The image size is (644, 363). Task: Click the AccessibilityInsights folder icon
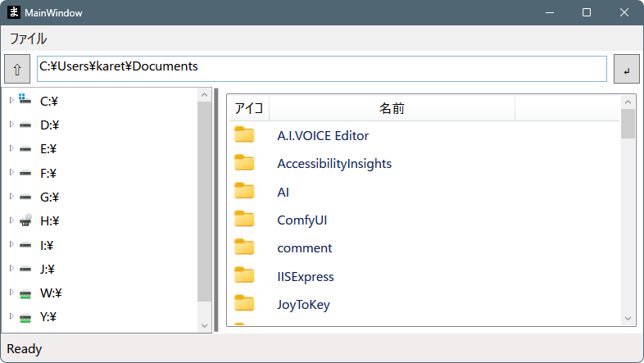tap(244, 162)
